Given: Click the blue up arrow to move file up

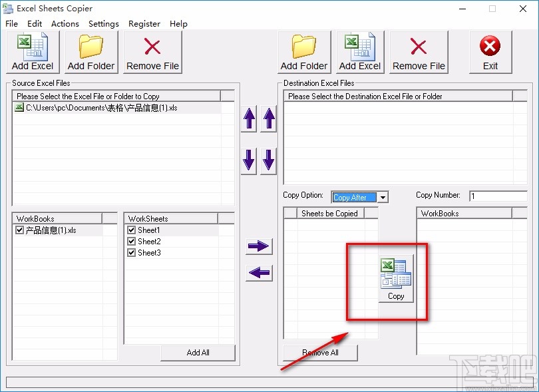Looking at the screenshot, I should 248,118.
